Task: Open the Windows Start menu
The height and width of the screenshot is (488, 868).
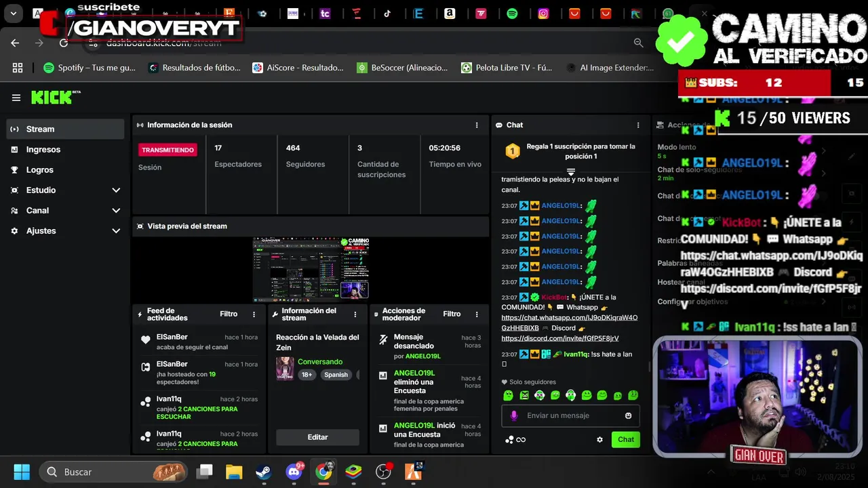Action: click(22, 472)
